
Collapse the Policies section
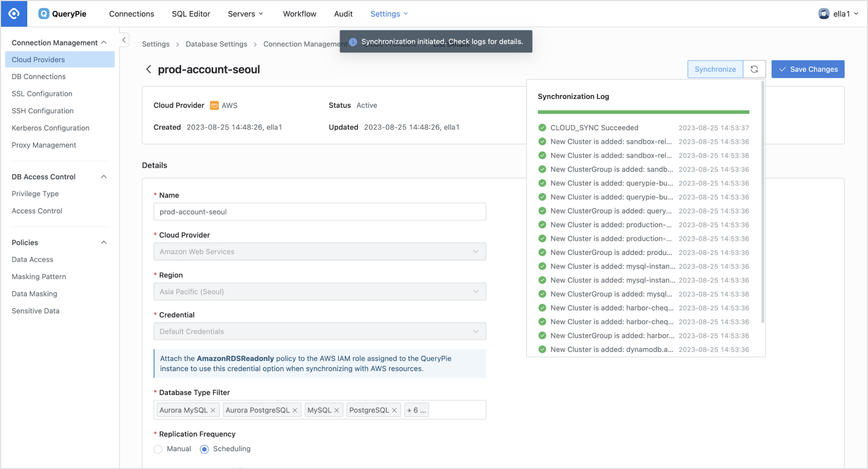tap(104, 242)
